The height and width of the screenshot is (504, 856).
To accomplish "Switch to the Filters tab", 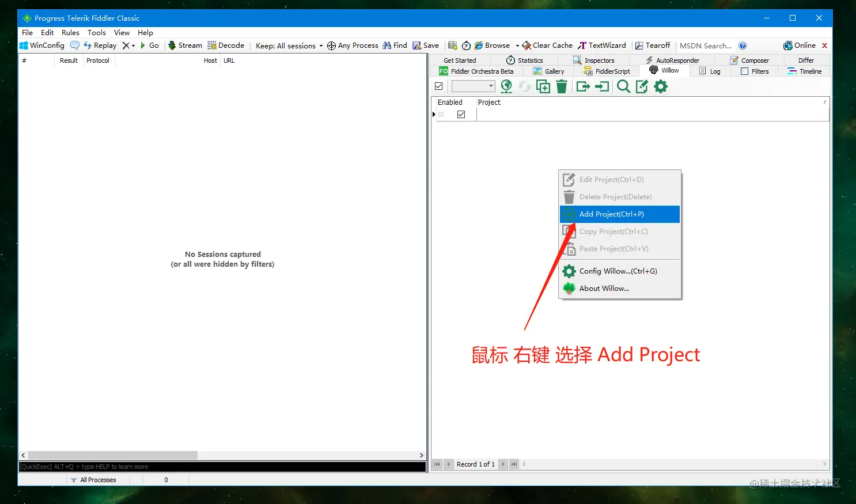I will 754,71.
